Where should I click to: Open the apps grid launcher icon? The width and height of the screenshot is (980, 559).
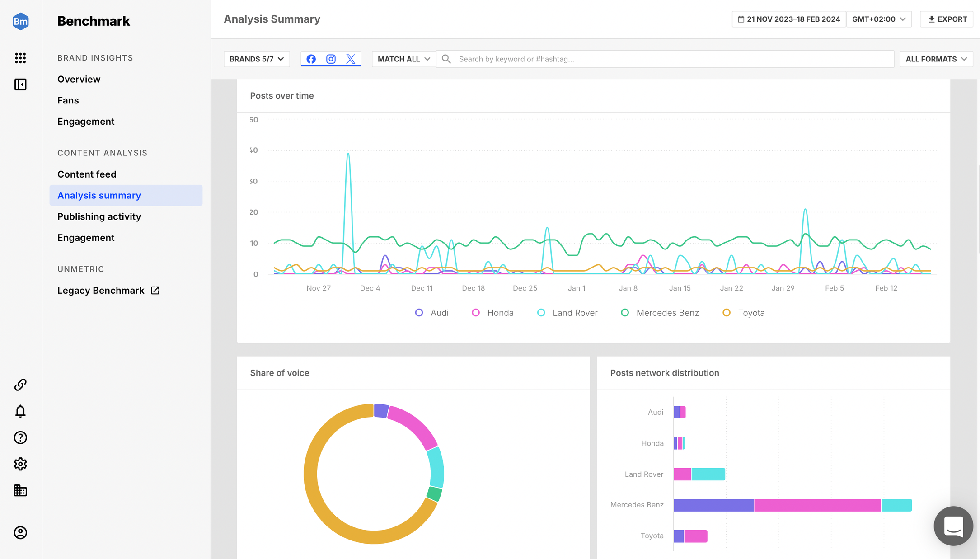pyautogui.click(x=20, y=58)
